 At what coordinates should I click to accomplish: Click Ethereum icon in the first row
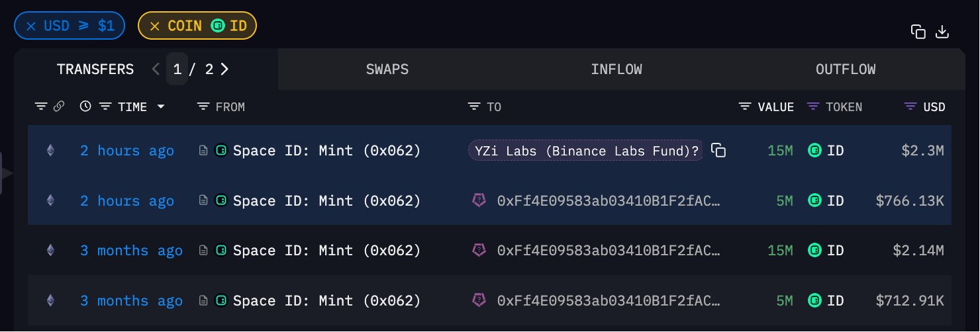point(50,151)
